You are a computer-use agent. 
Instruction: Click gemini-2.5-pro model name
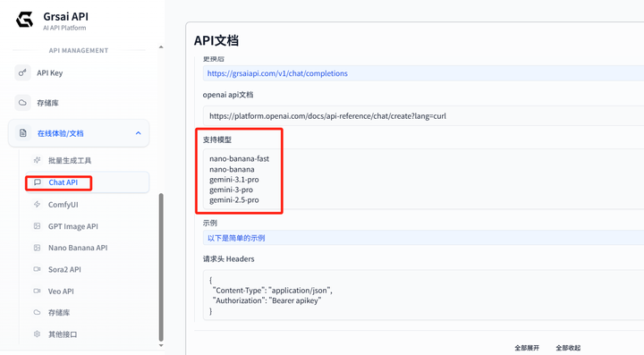tap(234, 200)
